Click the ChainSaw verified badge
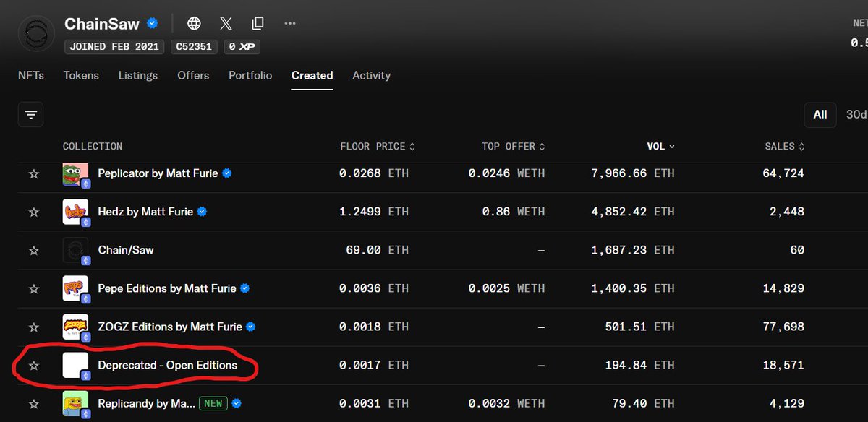868x422 pixels. click(x=153, y=24)
